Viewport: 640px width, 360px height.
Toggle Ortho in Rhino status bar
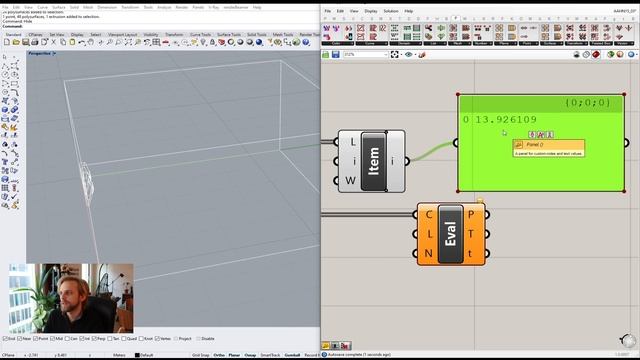[219, 355]
